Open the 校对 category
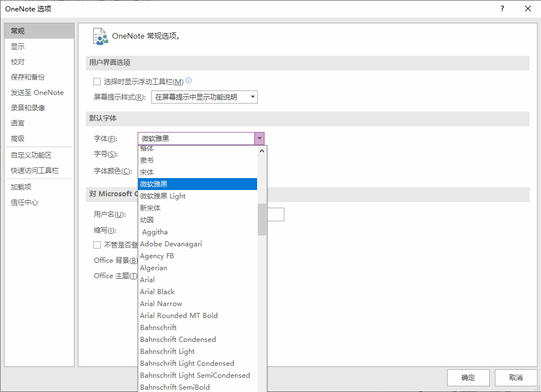The width and height of the screenshot is (541, 392). click(39, 62)
